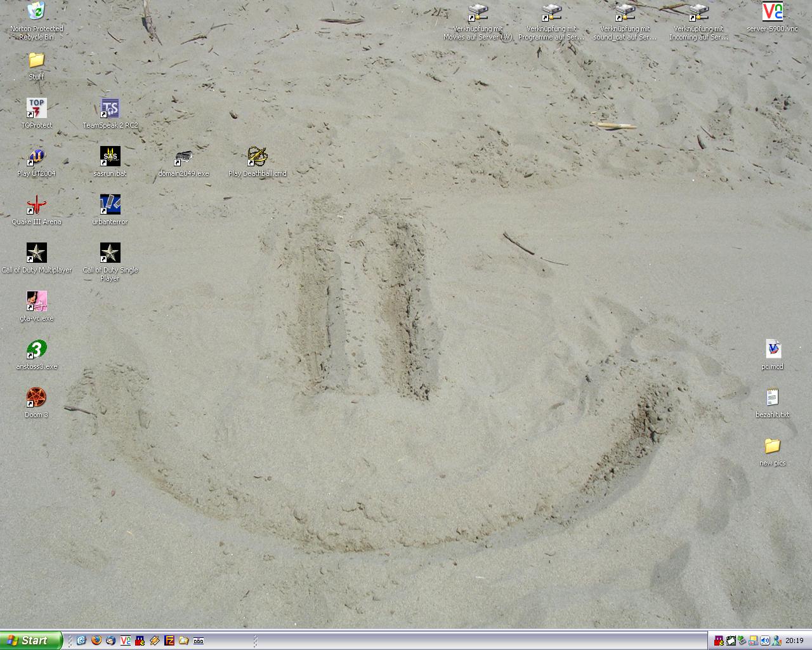The height and width of the screenshot is (650, 812).
Task: Click the volume speaker tray icon
Action: tap(764, 640)
